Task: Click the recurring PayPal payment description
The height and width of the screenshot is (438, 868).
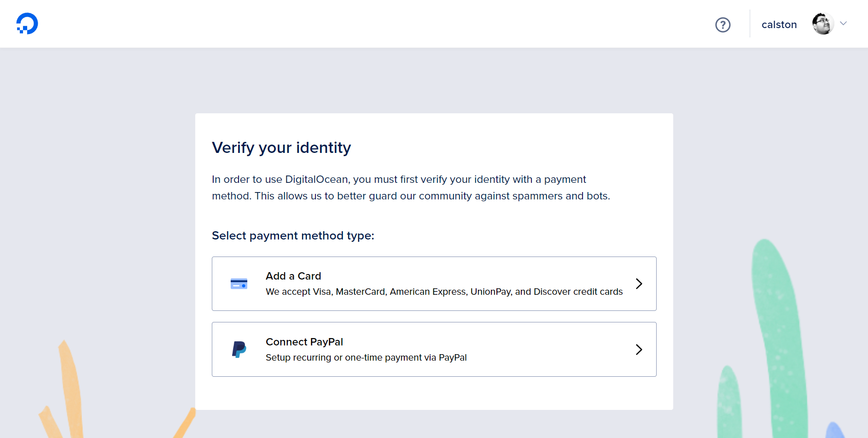Action: click(366, 357)
